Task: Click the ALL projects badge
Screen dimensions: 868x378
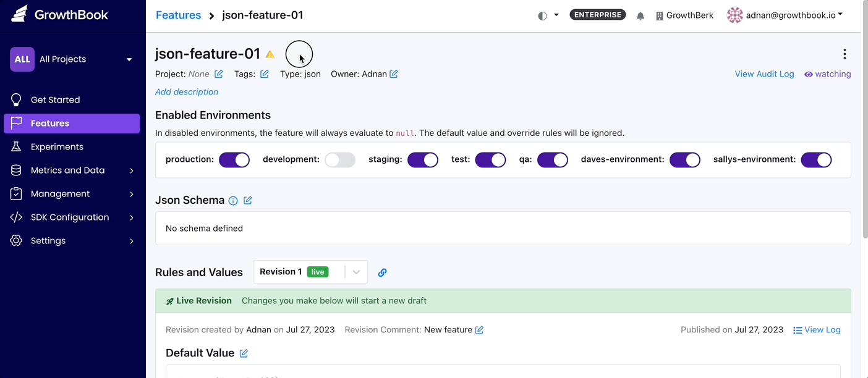Action: [22, 59]
